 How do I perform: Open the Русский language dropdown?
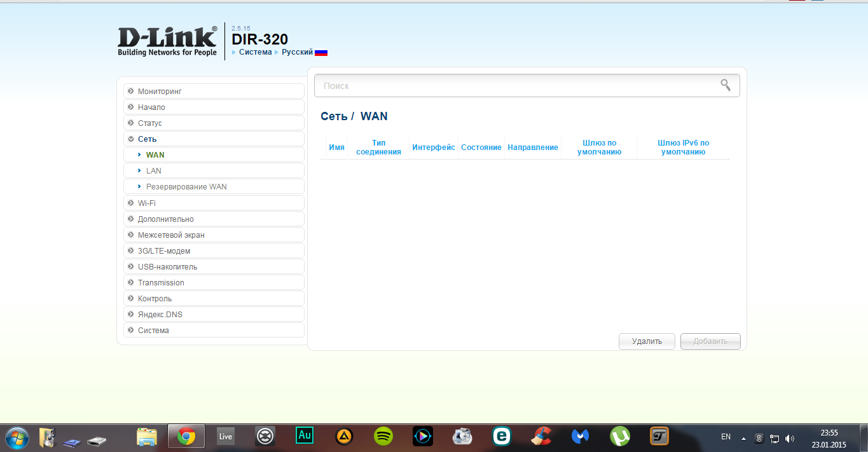click(x=297, y=52)
